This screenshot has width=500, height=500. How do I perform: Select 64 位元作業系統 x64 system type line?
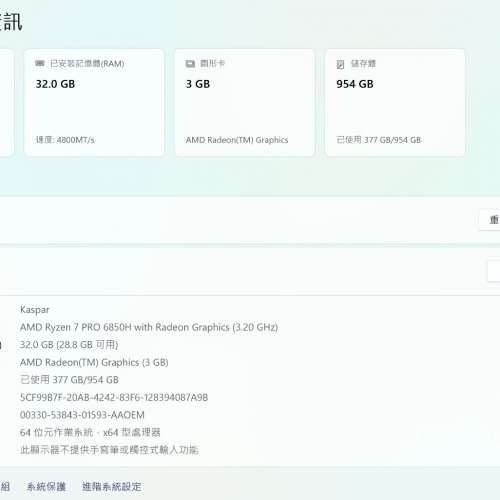pos(90,432)
